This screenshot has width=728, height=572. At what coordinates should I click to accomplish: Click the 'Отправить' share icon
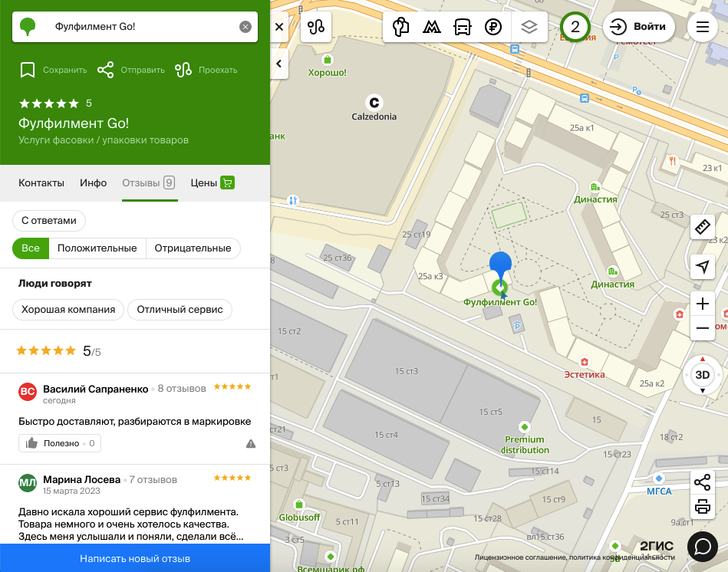(105, 70)
